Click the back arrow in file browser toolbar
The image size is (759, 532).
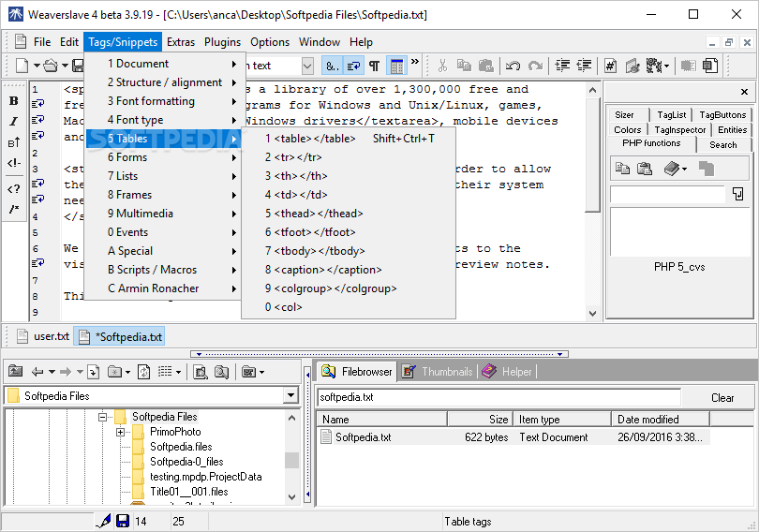pos(37,372)
